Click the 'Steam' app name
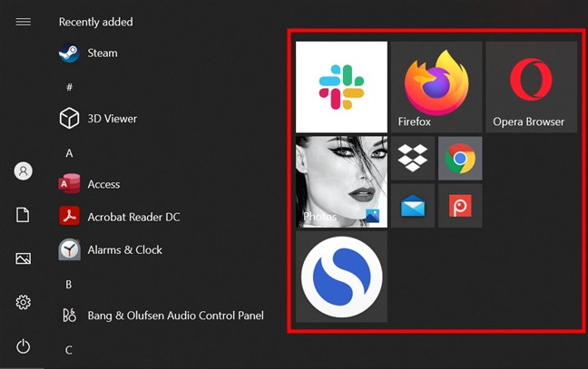588x369 pixels. point(103,53)
